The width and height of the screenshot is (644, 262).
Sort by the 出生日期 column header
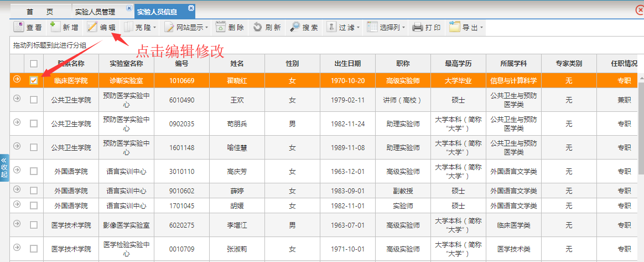coord(347,64)
